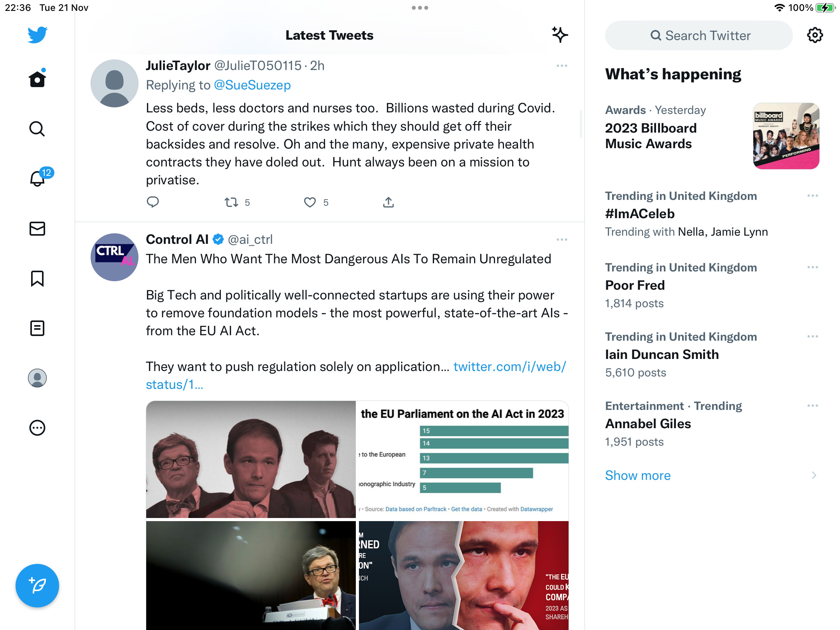Like JulieTaylor's tweet with heart
The image size is (840, 630).
pyautogui.click(x=310, y=202)
